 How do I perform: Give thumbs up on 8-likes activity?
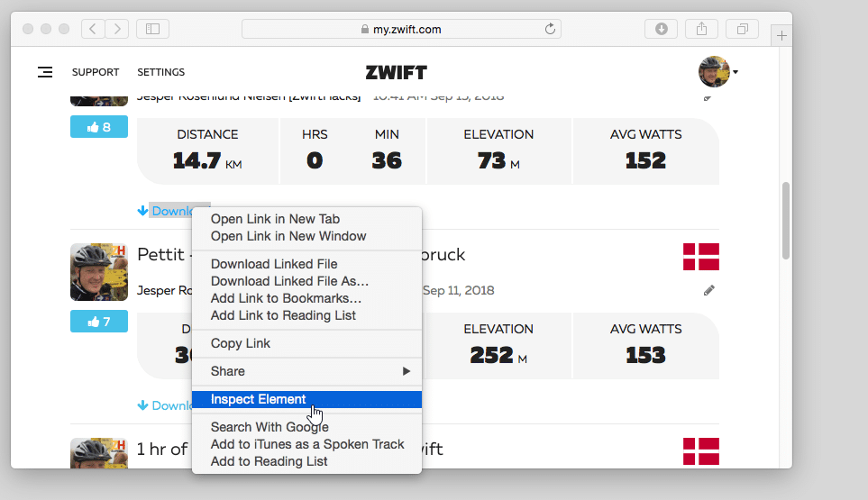click(99, 127)
